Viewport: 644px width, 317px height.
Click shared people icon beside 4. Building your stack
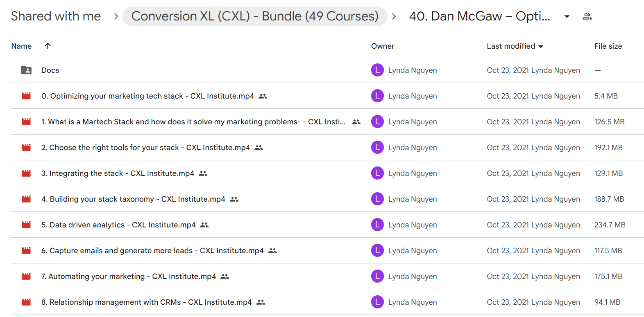tap(234, 199)
